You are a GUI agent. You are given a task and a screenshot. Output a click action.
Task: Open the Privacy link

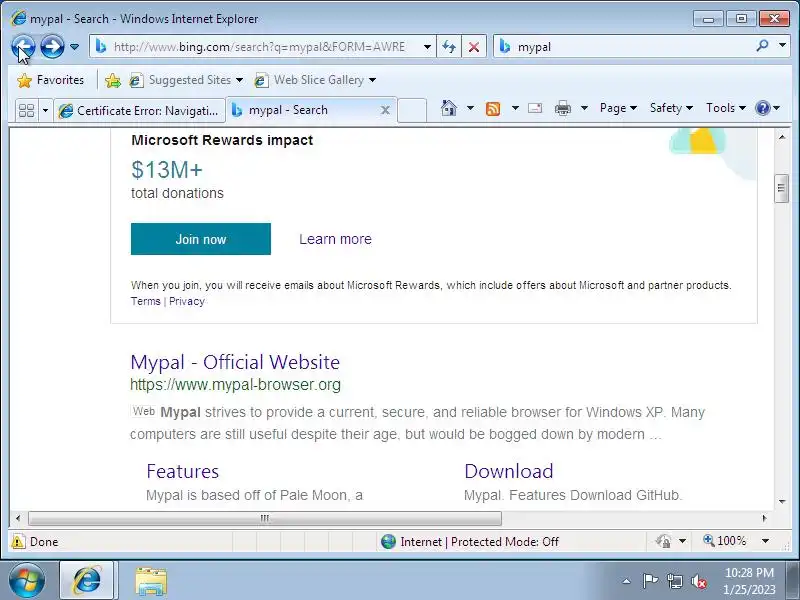coord(187,301)
